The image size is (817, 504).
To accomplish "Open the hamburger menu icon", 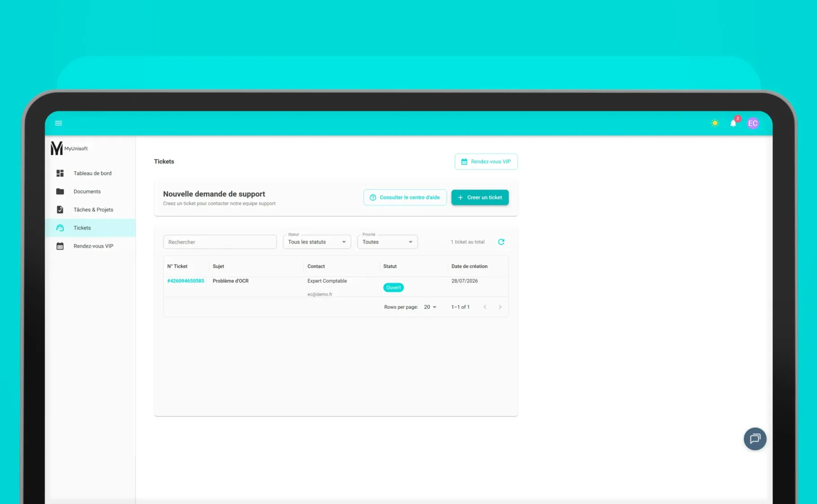I will (x=58, y=123).
